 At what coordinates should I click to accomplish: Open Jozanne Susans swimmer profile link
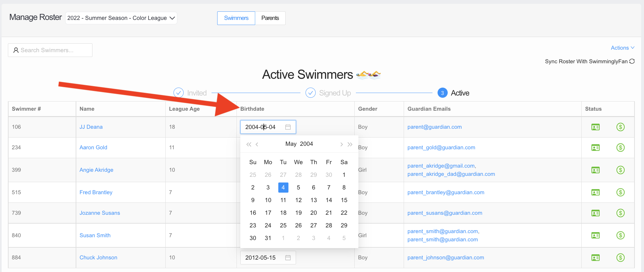coord(100,213)
